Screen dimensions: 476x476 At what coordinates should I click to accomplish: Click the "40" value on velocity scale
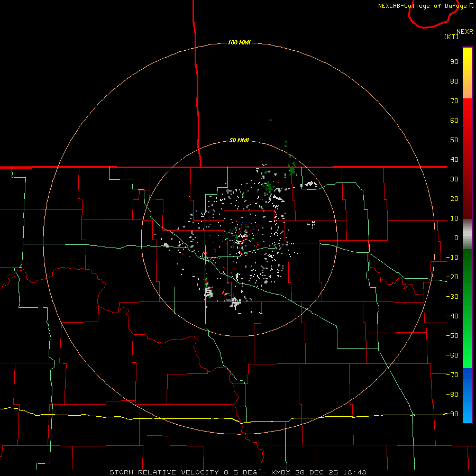coord(454,159)
